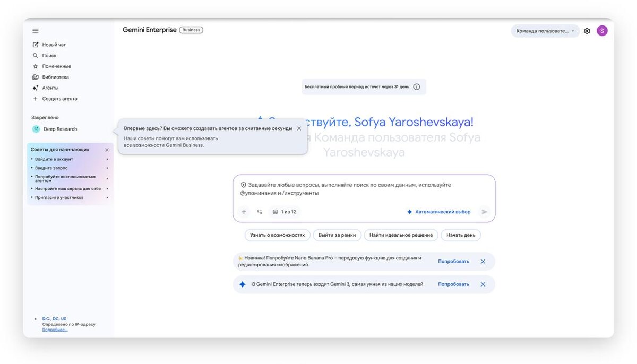Open the account avatar with letter S

(x=602, y=31)
